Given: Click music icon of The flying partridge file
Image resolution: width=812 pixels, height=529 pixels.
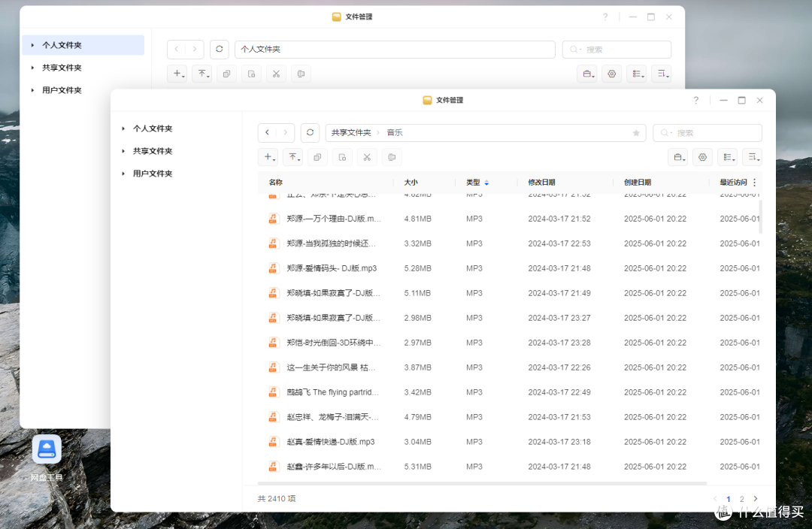Looking at the screenshot, I should pyautogui.click(x=273, y=391).
